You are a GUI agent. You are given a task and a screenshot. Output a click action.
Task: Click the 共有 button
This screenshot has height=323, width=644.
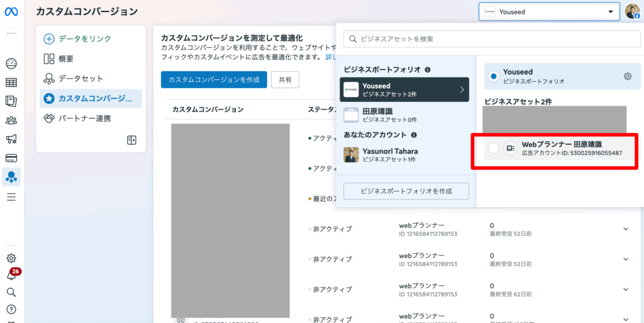click(x=285, y=80)
